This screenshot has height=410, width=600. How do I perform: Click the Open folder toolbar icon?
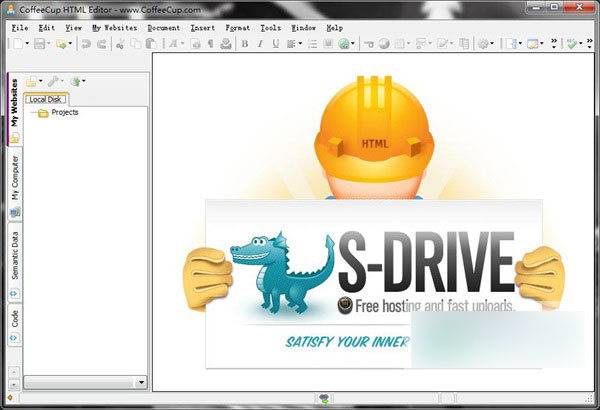pos(61,44)
